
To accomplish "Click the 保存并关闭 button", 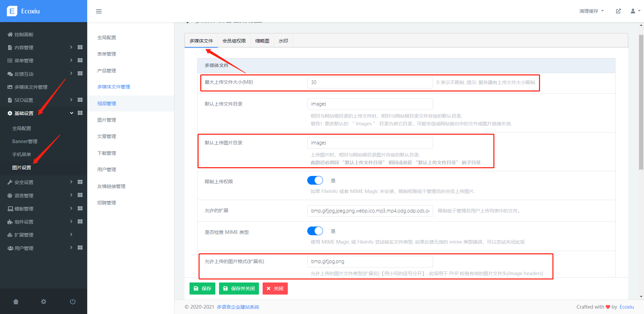I will tap(239, 289).
